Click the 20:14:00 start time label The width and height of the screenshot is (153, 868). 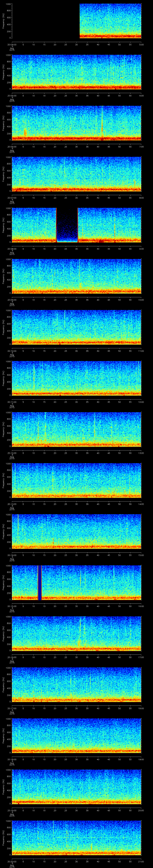pyautogui.click(x=12, y=555)
